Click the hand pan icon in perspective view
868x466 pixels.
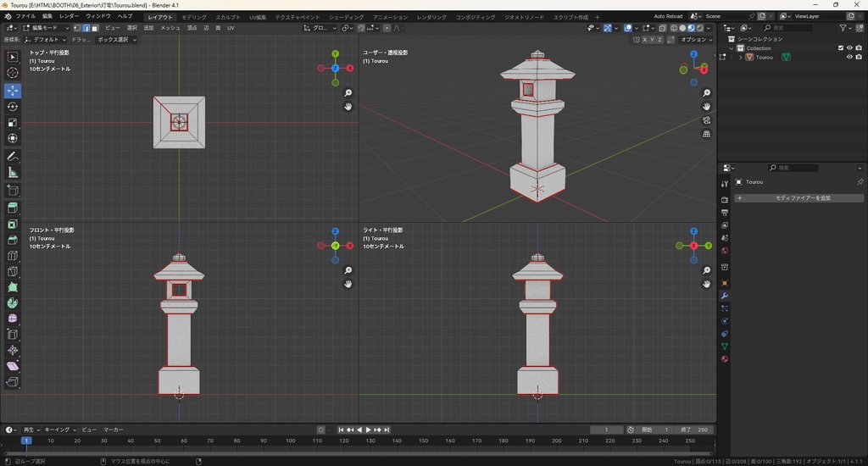[x=707, y=107]
